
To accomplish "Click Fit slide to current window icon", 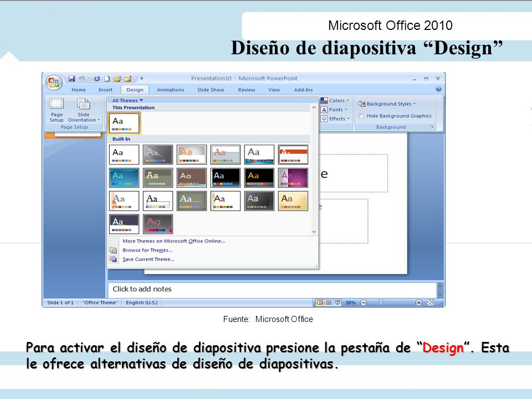I will [x=430, y=303].
